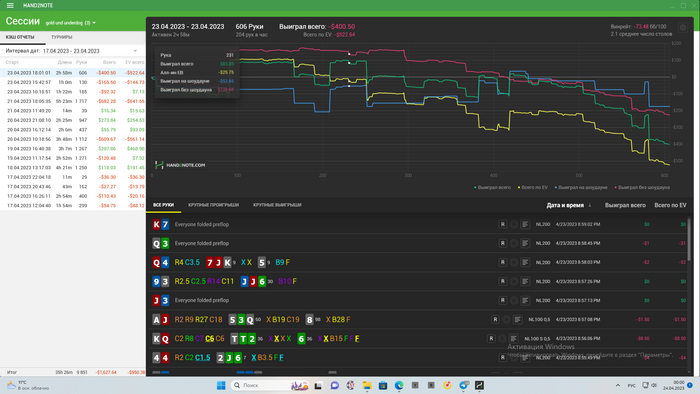Sort sessions by Длина column header
The height and width of the screenshot is (394, 700).
(64, 62)
